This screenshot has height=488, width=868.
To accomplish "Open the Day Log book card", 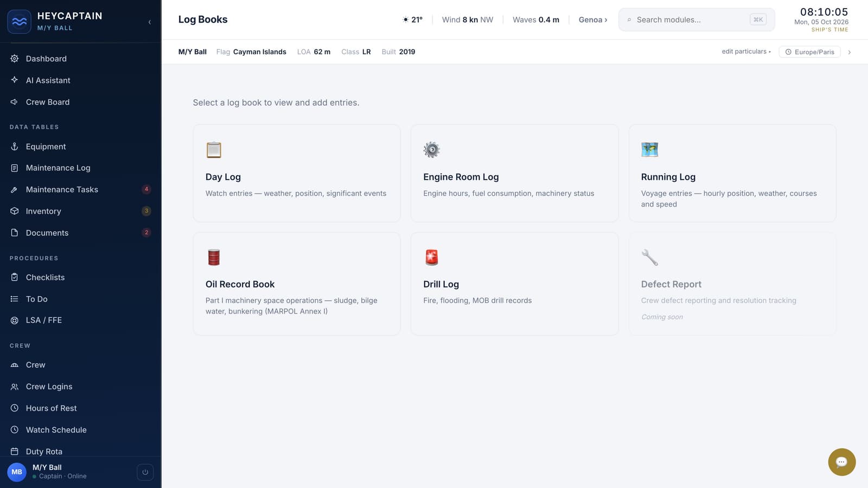I will tap(297, 173).
